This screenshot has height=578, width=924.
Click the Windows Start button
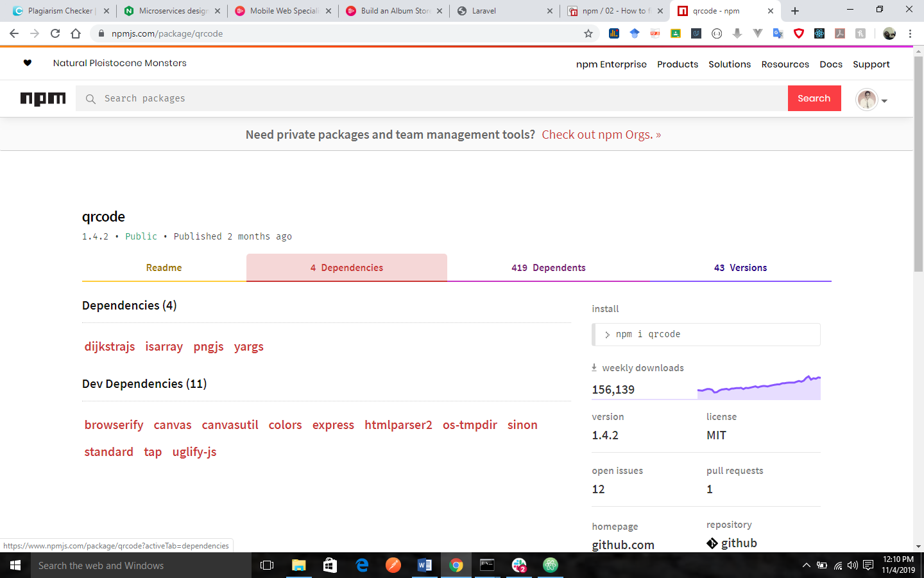click(x=15, y=565)
